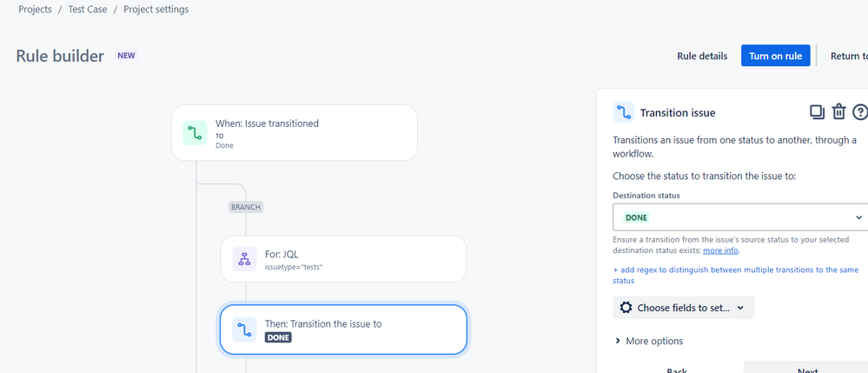Viewport: 868px width, 373px height.
Task: Follow the more info link
Action: [x=720, y=250]
